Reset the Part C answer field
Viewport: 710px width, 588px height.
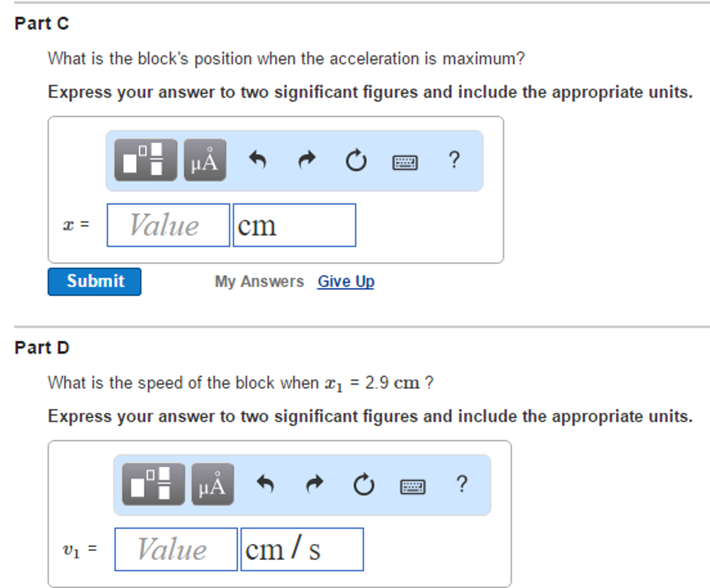356,159
